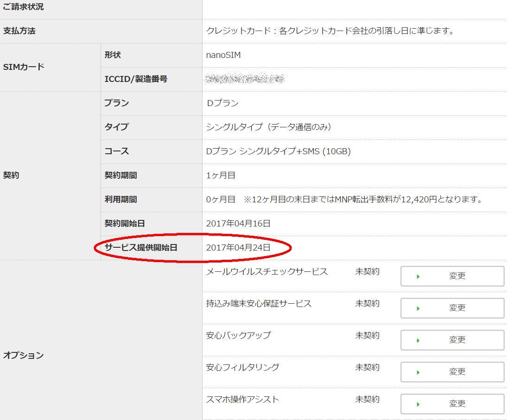Click green arrow icon in スマホ操作アシスト row

418,404
